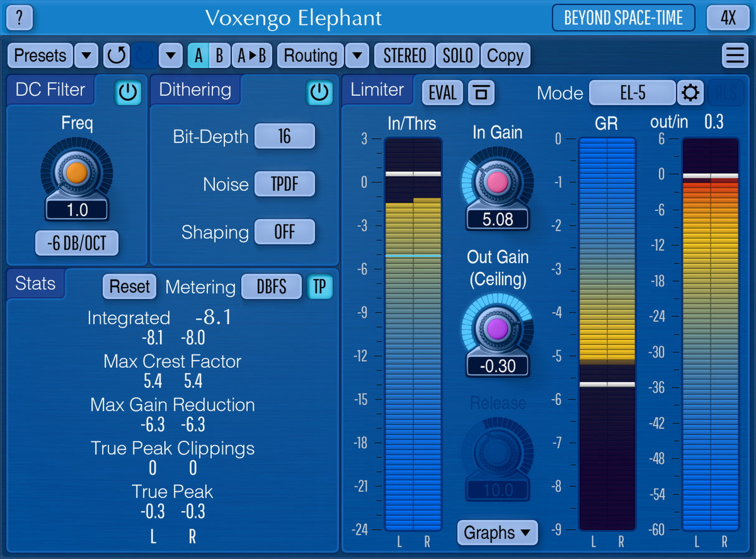Click the In Gain value field 5.08
Image resolution: width=756 pixels, height=559 pixels.
coord(498,219)
